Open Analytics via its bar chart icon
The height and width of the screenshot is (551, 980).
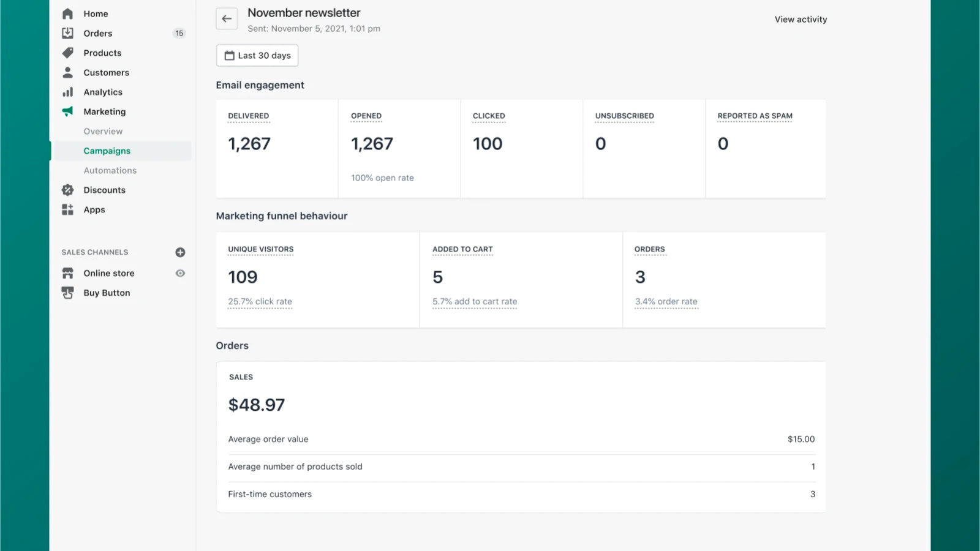click(x=67, y=92)
